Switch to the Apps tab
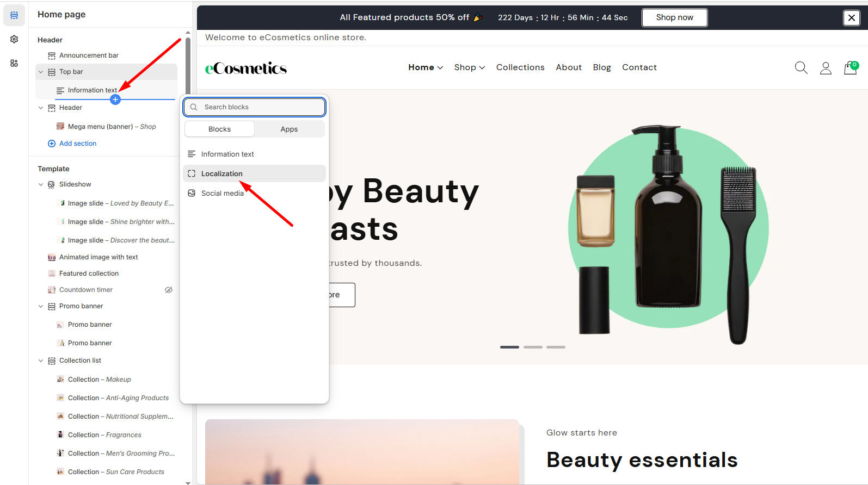Image resolution: width=868 pixels, height=485 pixels. click(289, 129)
